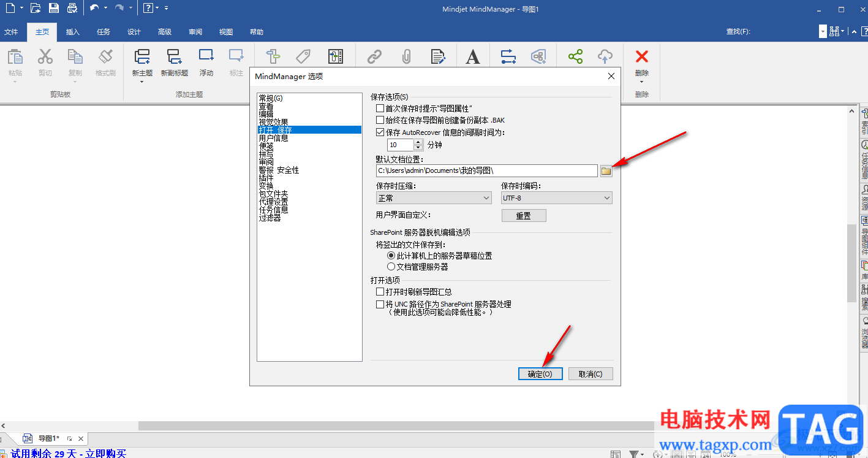The height and width of the screenshot is (458, 868).
Task: Add a 新主题 (New Topic) from the ribbon
Action: click(142, 58)
